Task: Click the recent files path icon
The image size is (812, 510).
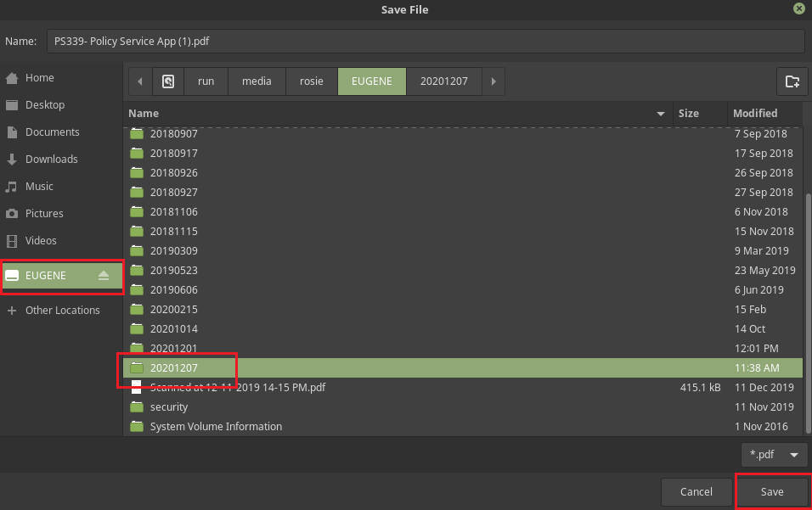Action: click(x=168, y=81)
